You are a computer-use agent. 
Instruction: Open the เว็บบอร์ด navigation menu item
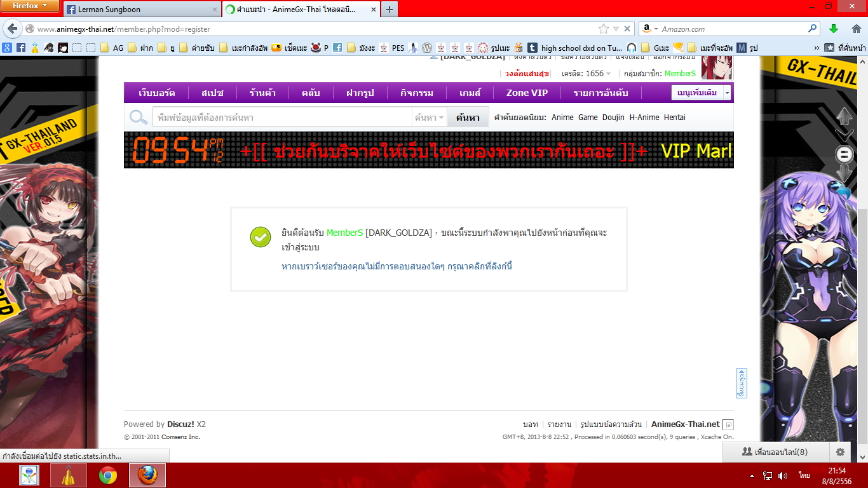(x=157, y=93)
